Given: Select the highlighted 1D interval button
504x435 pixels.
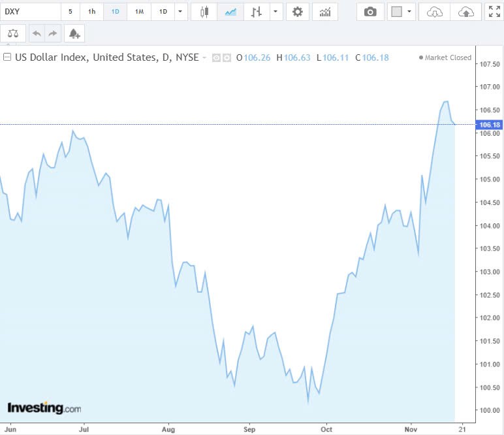Looking at the screenshot, I should click(x=115, y=12).
